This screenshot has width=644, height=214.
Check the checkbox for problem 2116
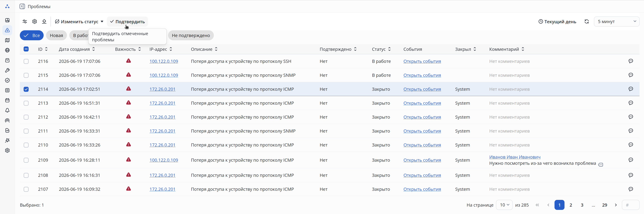tap(26, 61)
